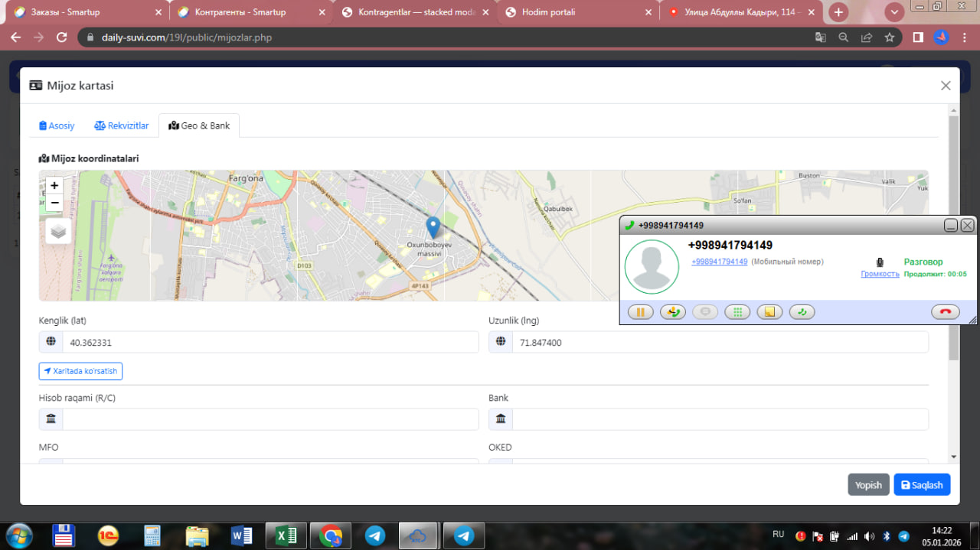The width and height of the screenshot is (980, 550).
Task: Zoom in on the map
Action: tap(54, 185)
